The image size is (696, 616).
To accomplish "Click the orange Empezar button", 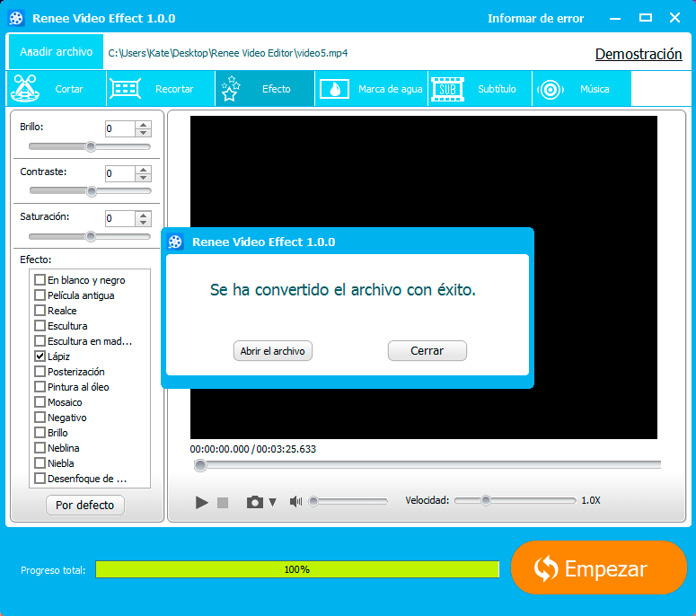I will (x=598, y=568).
